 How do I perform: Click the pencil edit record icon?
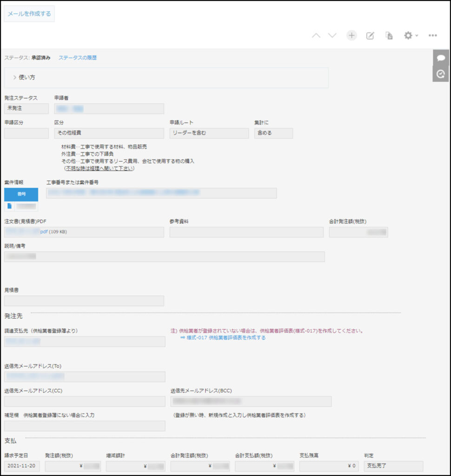click(x=370, y=36)
